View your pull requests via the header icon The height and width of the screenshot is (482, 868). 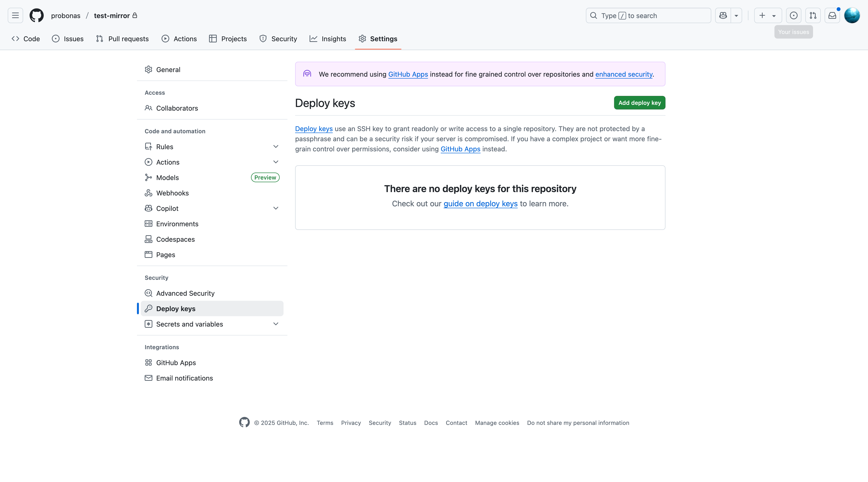(813, 15)
